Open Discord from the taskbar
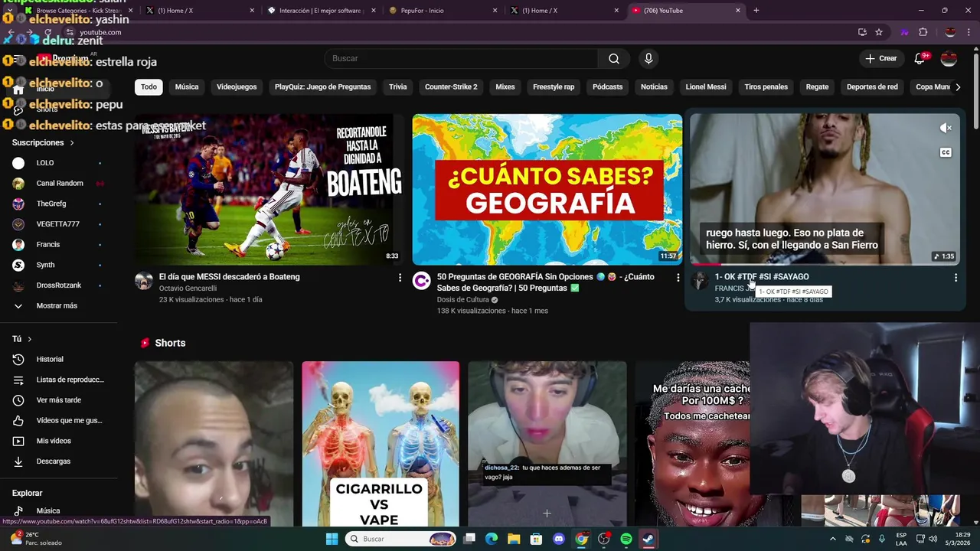The height and width of the screenshot is (551, 980). [x=558, y=539]
